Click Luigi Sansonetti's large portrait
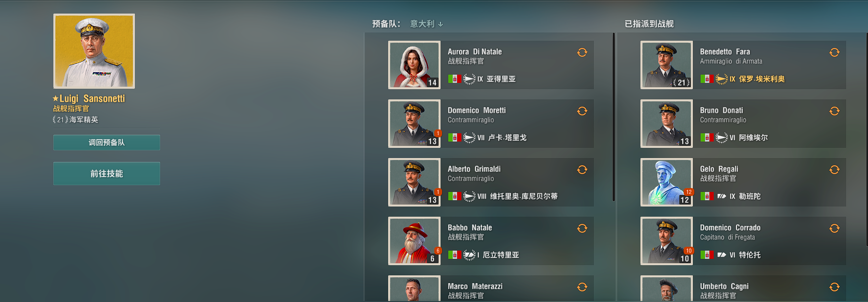 click(x=94, y=51)
